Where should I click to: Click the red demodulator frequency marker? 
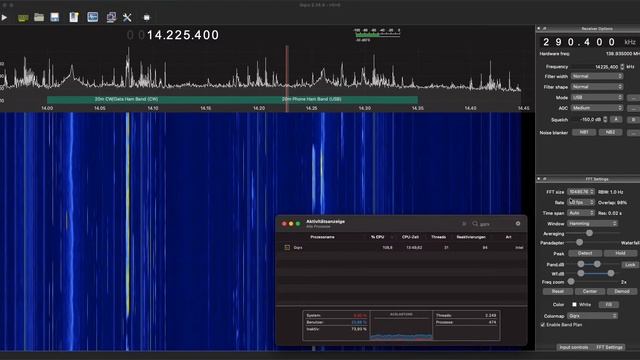tap(287, 78)
